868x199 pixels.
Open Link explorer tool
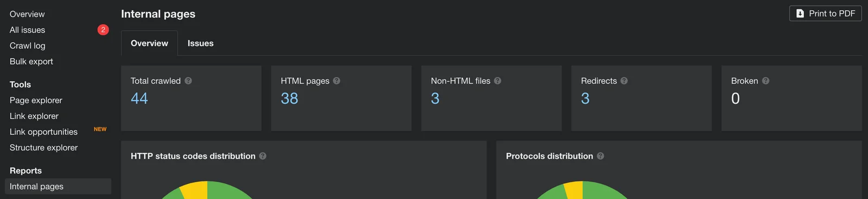click(34, 116)
